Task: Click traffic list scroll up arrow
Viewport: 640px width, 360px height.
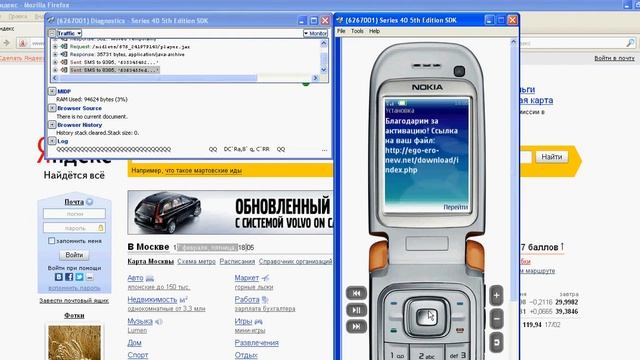Action: click(x=324, y=43)
